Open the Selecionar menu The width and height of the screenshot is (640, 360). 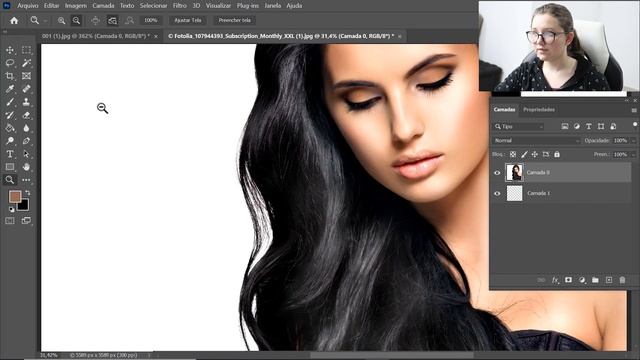153,6
